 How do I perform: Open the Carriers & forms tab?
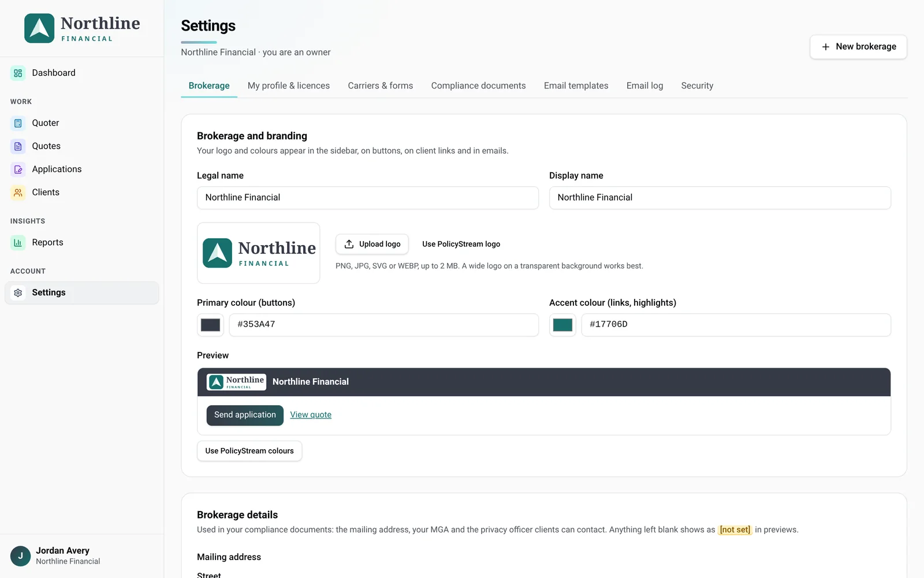pyautogui.click(x=381, y=86)
